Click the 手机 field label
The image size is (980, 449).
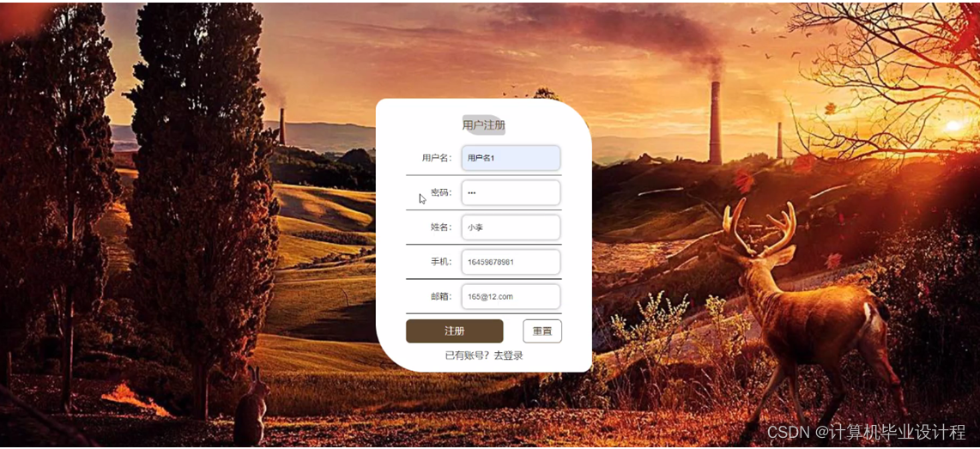pyautogui.click(x=441, y=262)
